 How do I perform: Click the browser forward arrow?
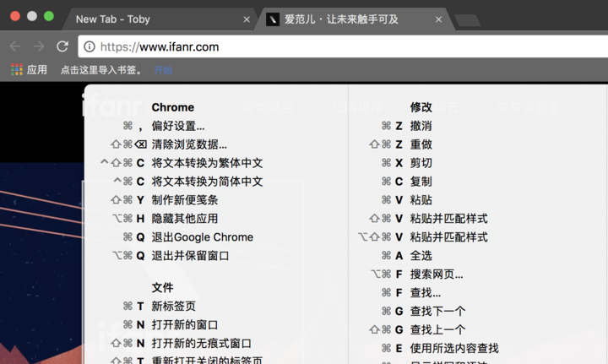tap(38, 46)
